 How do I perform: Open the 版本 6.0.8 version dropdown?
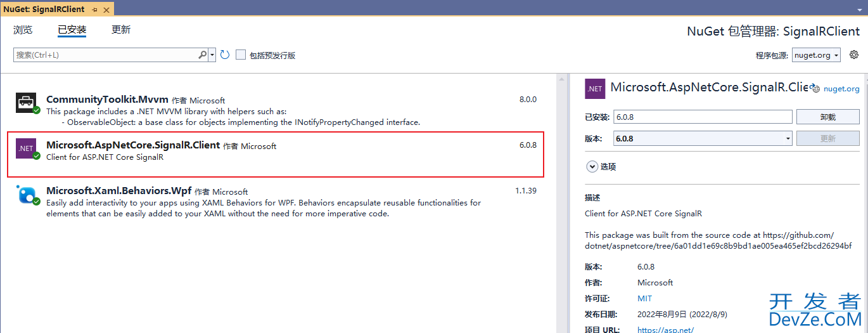tap(703, 138)
